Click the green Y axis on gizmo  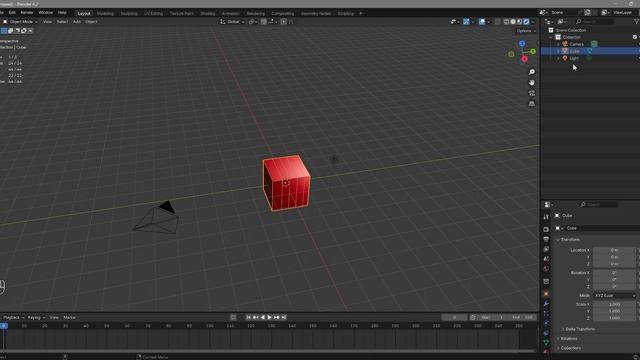tap(533, 51)
